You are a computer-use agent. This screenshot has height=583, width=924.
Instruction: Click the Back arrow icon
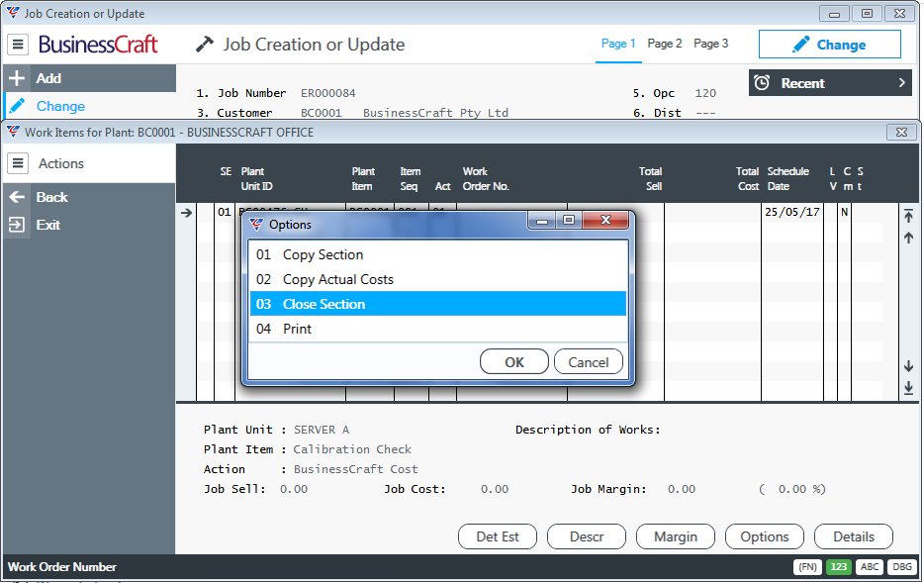(x=17, y=197)
